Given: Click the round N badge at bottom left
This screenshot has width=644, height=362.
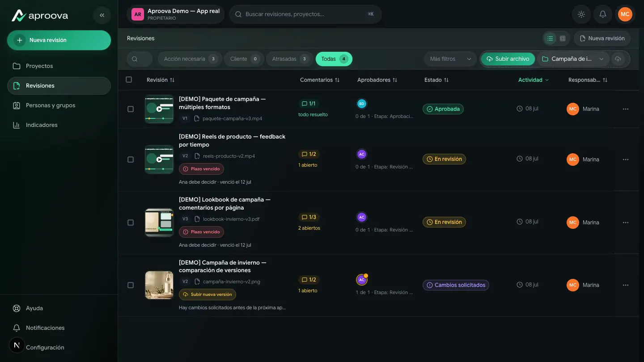Looking at the screenshot, I should pyautogui.click(x=17, y=345).
